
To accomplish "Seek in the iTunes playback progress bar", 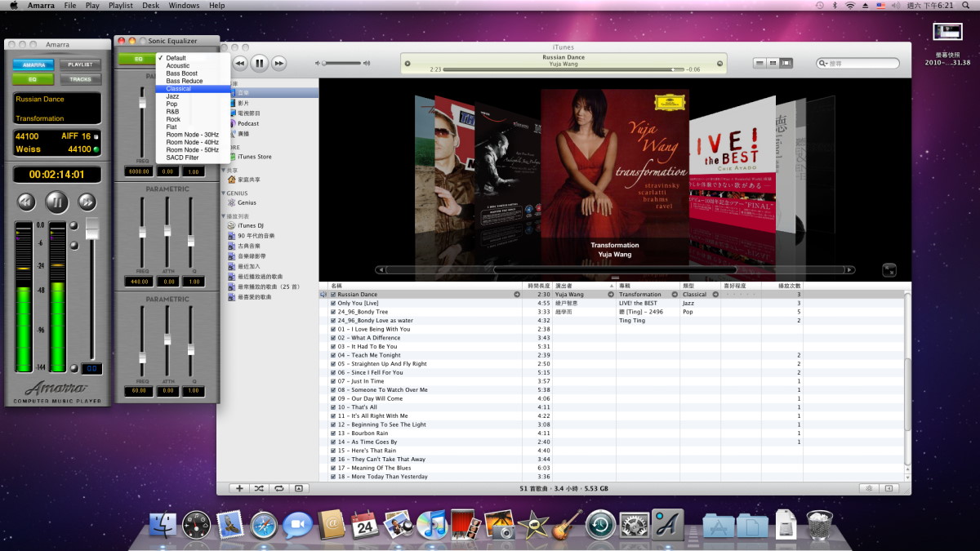I will point(563,69).
